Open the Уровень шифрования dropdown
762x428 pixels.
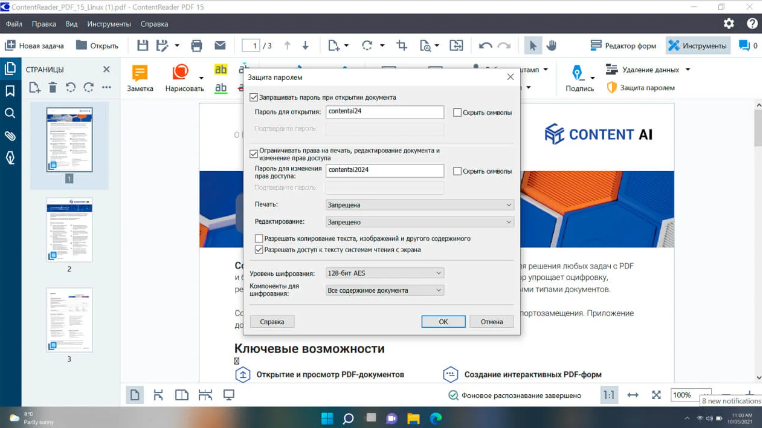tap(384, 273)
